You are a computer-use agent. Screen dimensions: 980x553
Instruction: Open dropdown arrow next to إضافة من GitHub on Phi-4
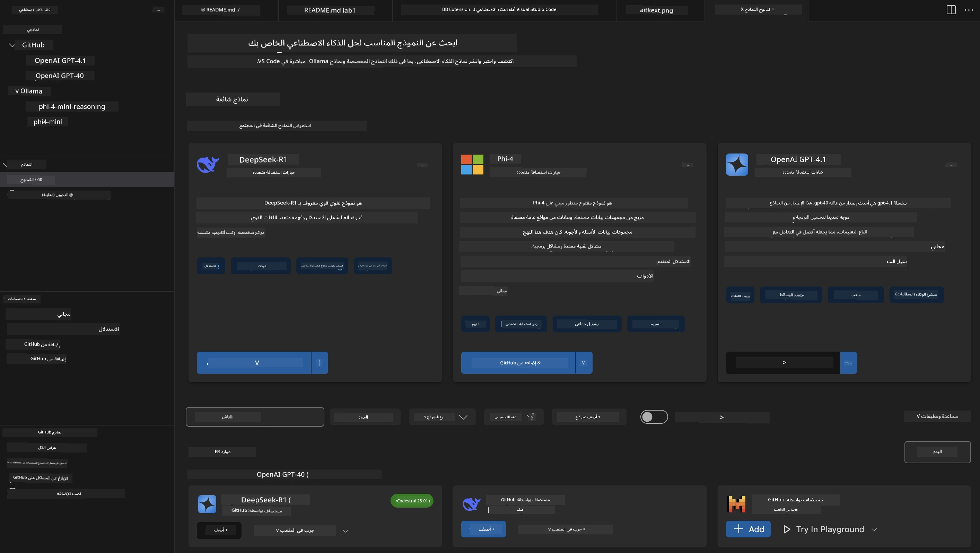(584, 363)
